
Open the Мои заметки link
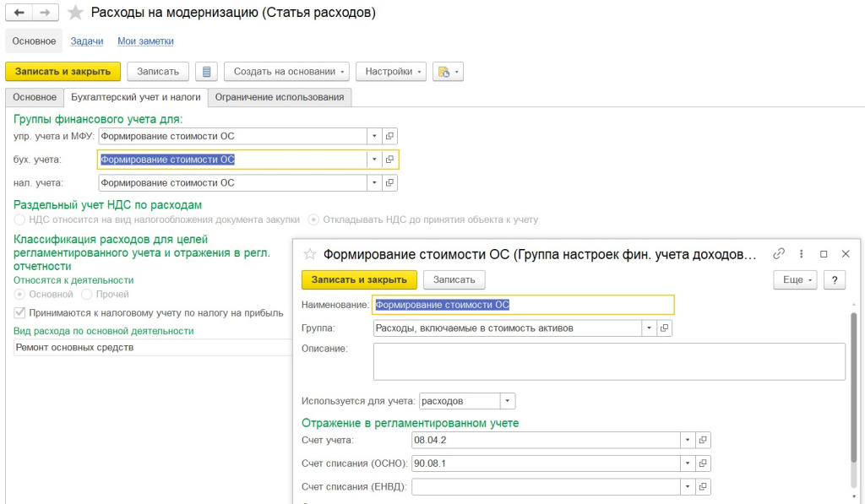pos(145,41)
